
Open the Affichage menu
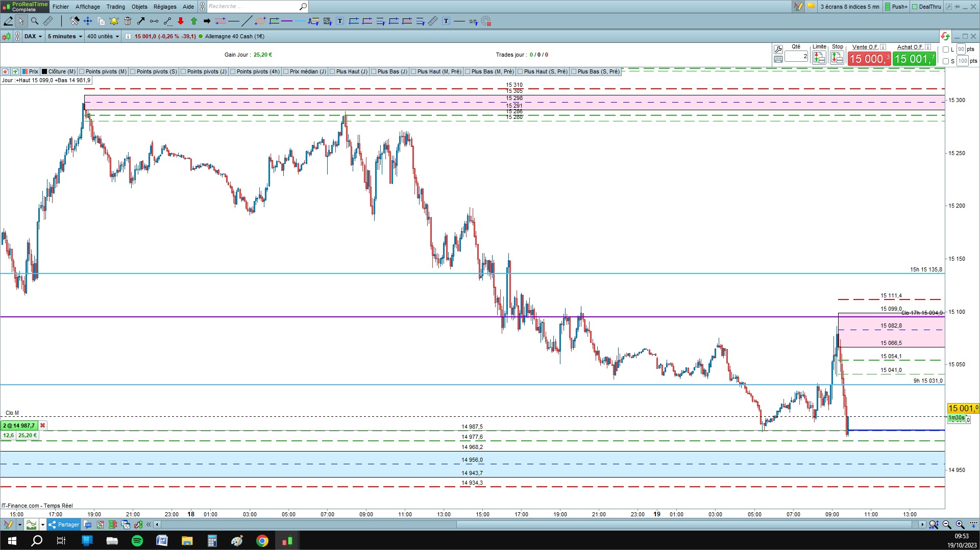coord(88,7)
